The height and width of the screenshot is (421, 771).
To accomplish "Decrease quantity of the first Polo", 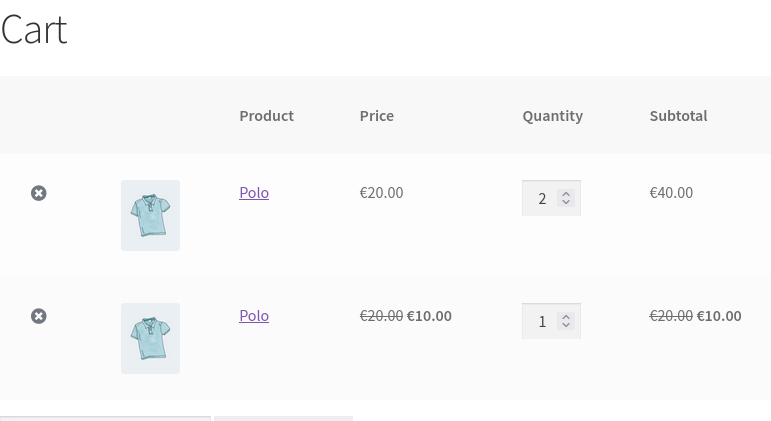I will (566, 202).
